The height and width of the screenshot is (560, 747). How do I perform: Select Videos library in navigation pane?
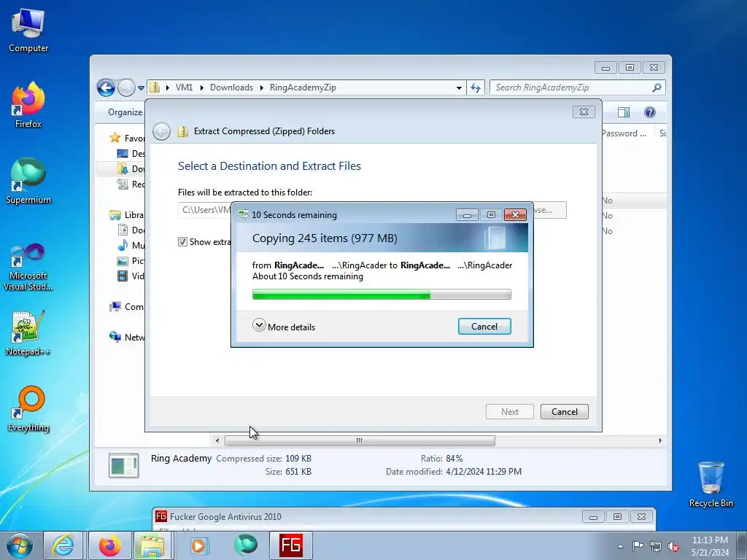click(131, 276)
